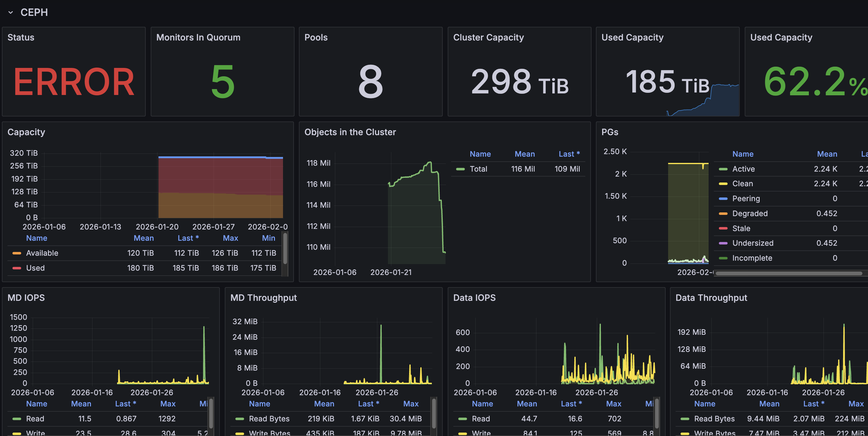Click the Incomplete legend color marker

pyautogui.click(x=723, y=258)
